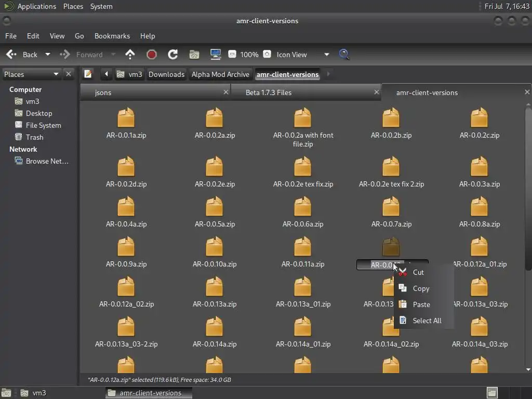Choose Copy from the context menu
Screen dimensions: 532x399
pyautogui.click(x=421, y=288)
